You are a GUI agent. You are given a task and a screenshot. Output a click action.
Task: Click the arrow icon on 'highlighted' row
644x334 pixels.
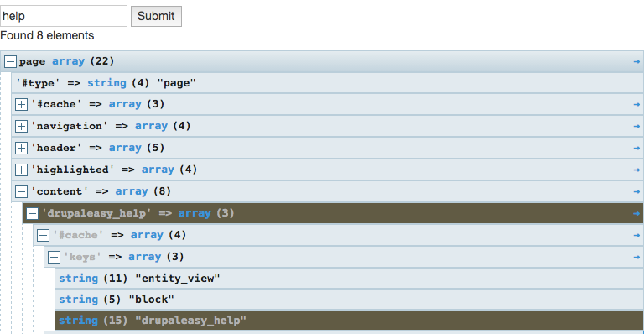pos(636,170)
